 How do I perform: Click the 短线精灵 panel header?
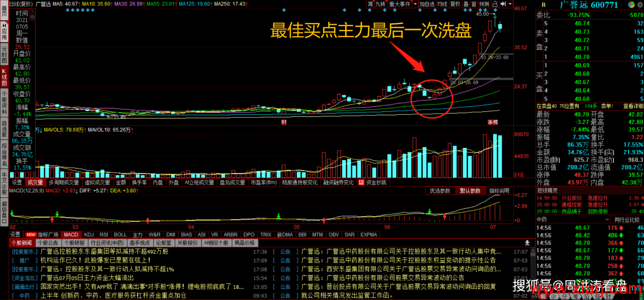click(547, 190)
